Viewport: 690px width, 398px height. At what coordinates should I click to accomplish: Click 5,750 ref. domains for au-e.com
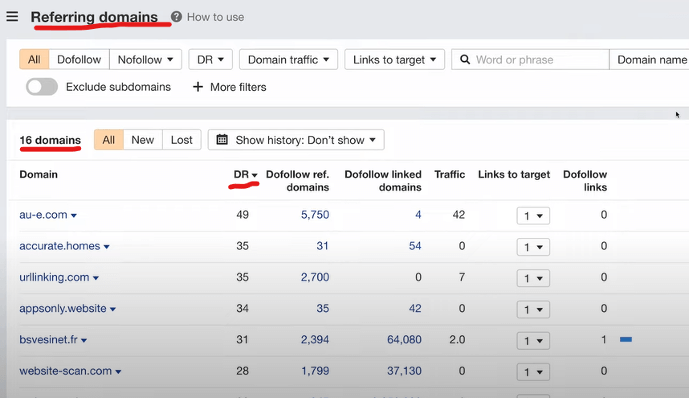315,215
